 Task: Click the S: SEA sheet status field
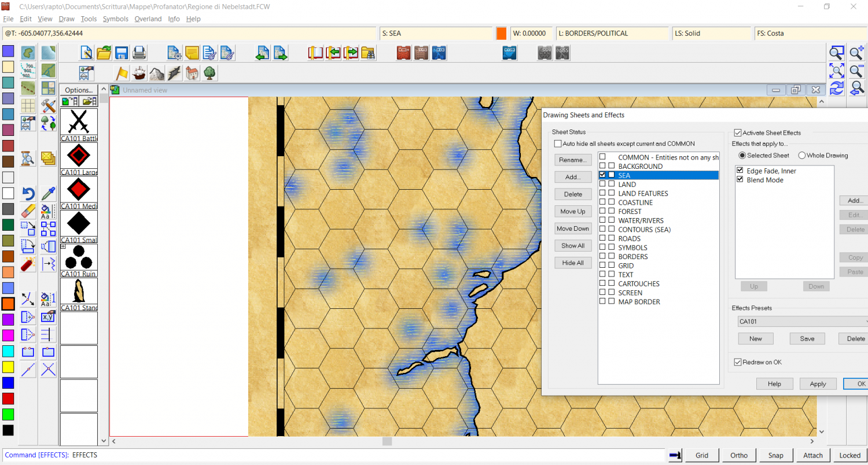click(x=435, y=34)
